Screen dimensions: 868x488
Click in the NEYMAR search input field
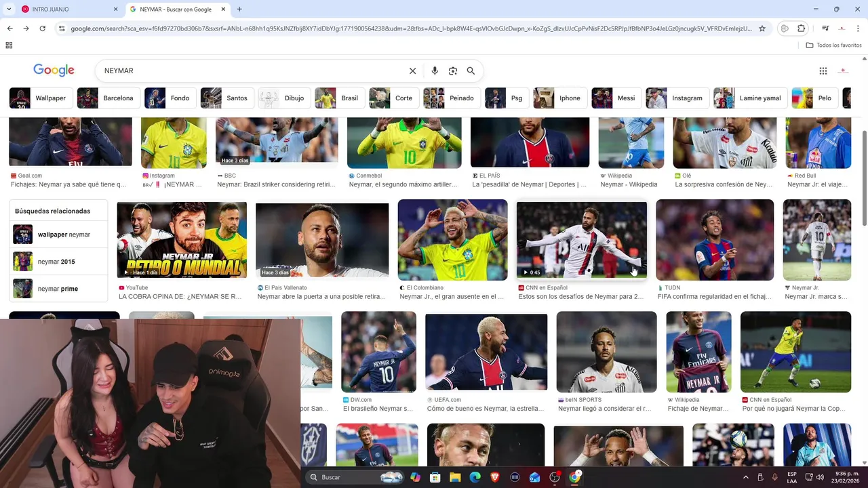point(251,70)
